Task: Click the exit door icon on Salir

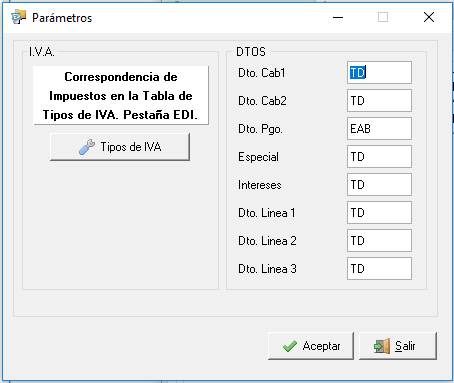Action: [x=382, y=346]
